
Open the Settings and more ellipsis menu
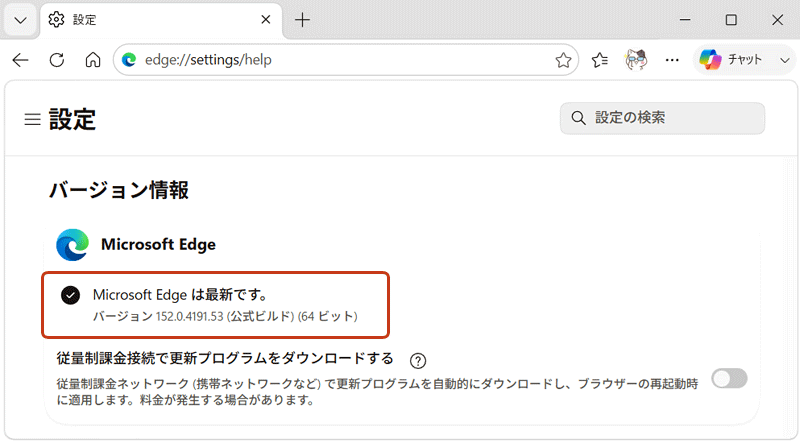[672, 60]
